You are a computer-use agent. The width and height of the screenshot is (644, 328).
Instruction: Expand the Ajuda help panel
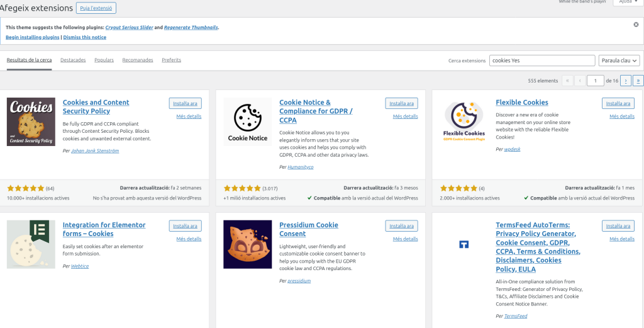(x=628, y=2)
